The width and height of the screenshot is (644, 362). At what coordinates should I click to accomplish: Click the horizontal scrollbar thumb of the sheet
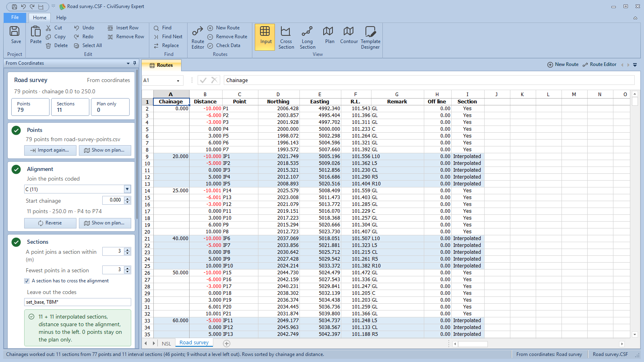473,344
